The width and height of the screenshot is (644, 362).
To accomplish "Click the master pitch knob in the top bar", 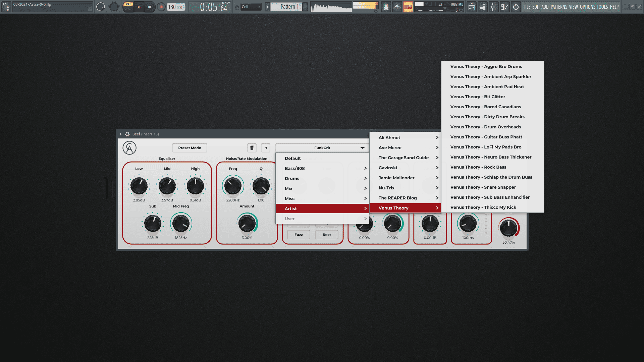I will (x=114, y=7).
